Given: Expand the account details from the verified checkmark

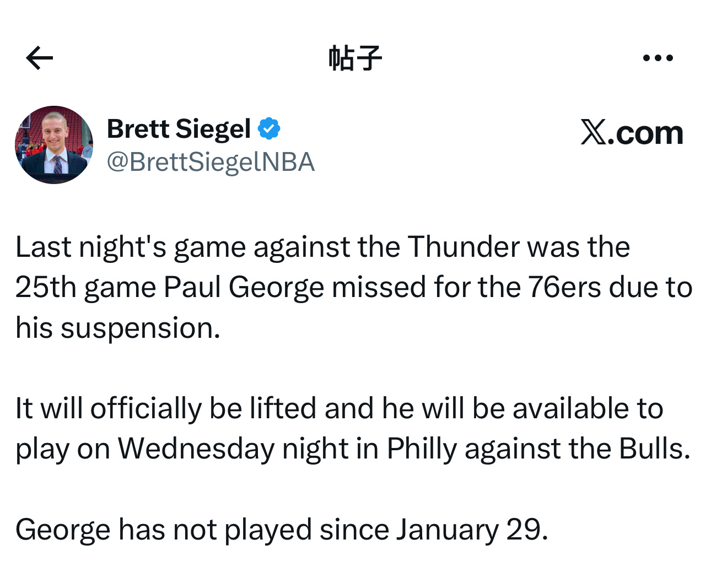Looking at the screenshot, I should point(270,128).
